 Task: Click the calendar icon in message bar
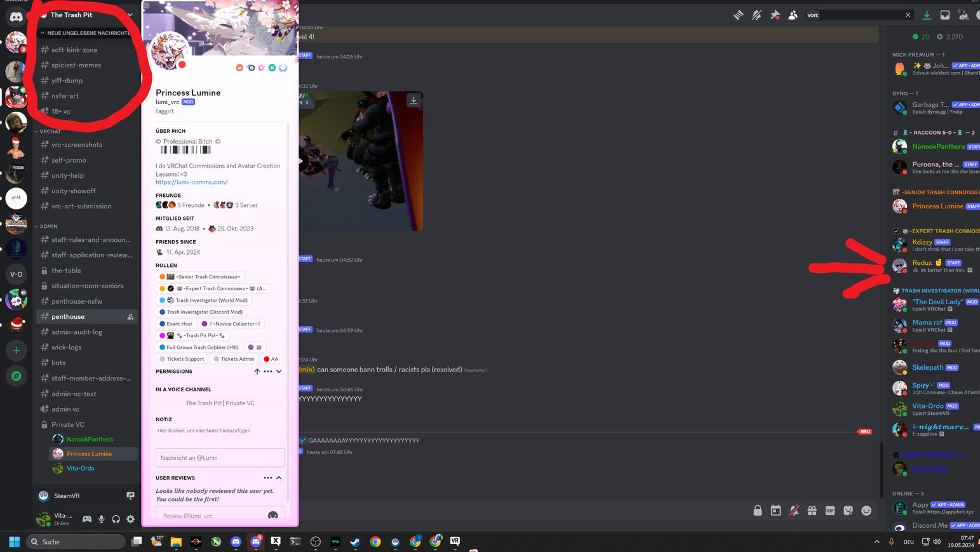point(775,511)
